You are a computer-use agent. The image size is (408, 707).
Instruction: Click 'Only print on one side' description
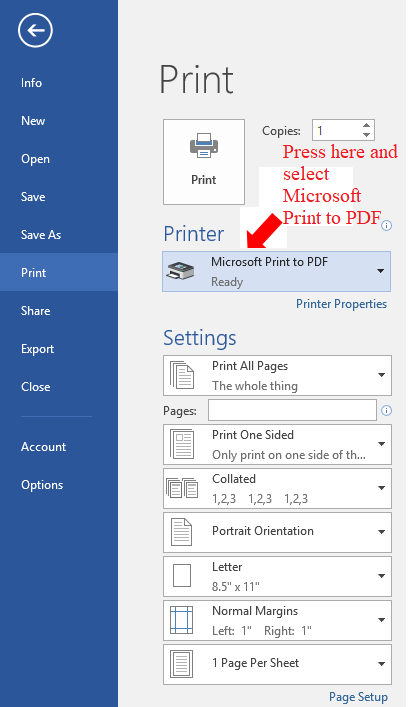click(x=289, y=455)
